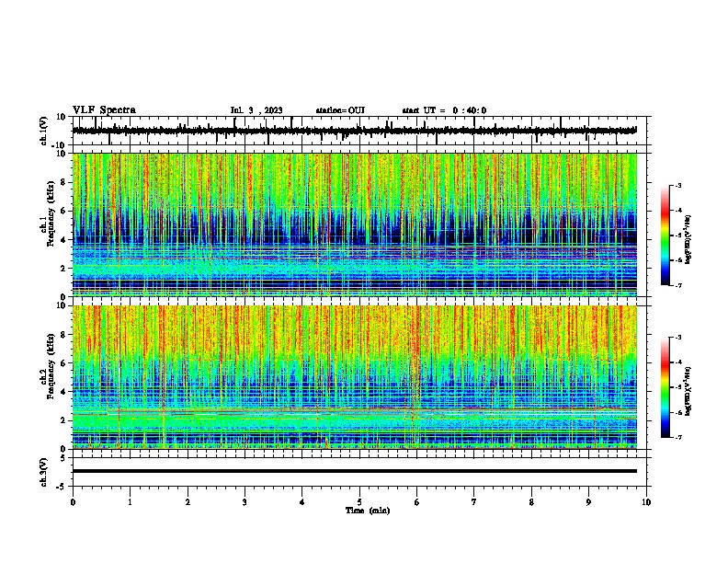Click the flat black ch.3 voltage trace
This screenshot has height=563, width=728.
coord(355,471)
